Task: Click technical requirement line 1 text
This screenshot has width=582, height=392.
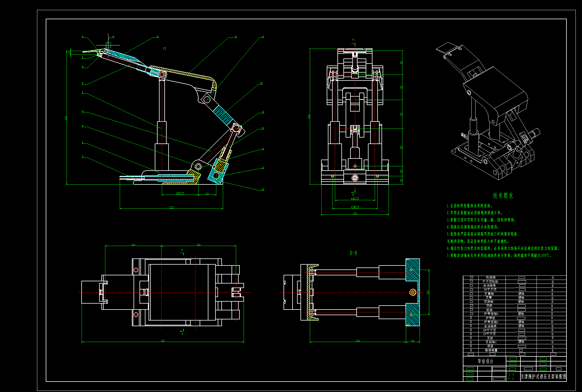Action: click(x=469, y=206)
